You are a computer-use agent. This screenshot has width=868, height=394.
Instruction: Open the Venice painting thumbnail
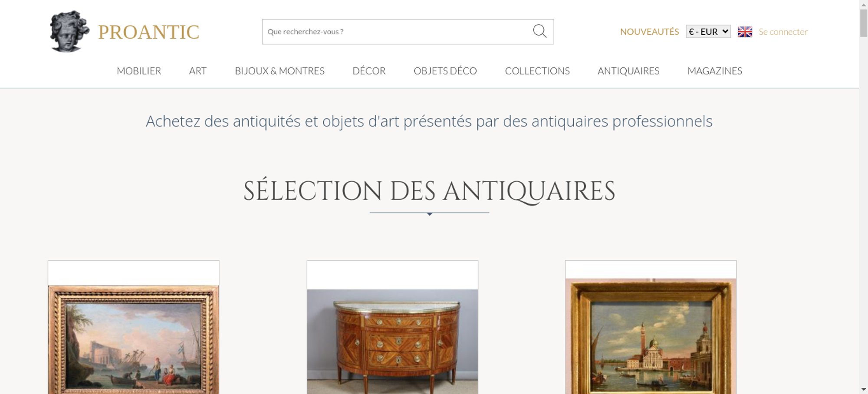point(651,336)
